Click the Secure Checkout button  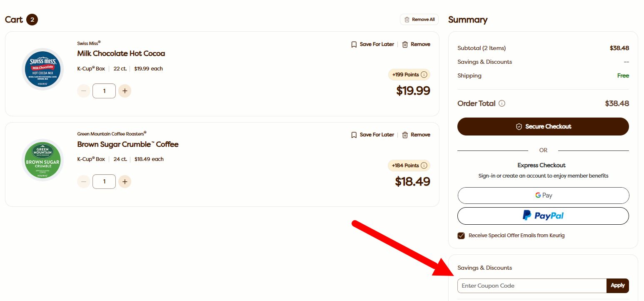pyautogui.click(x=543, y=126)
